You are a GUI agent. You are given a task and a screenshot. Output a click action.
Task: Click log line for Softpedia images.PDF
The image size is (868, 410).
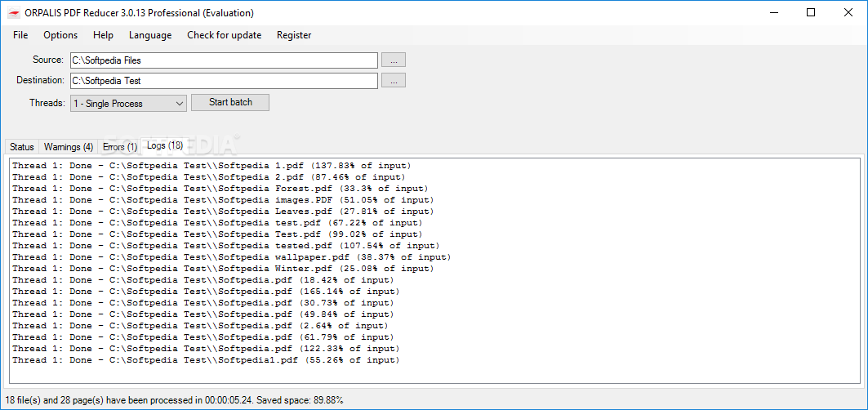(x=223, y=200)
